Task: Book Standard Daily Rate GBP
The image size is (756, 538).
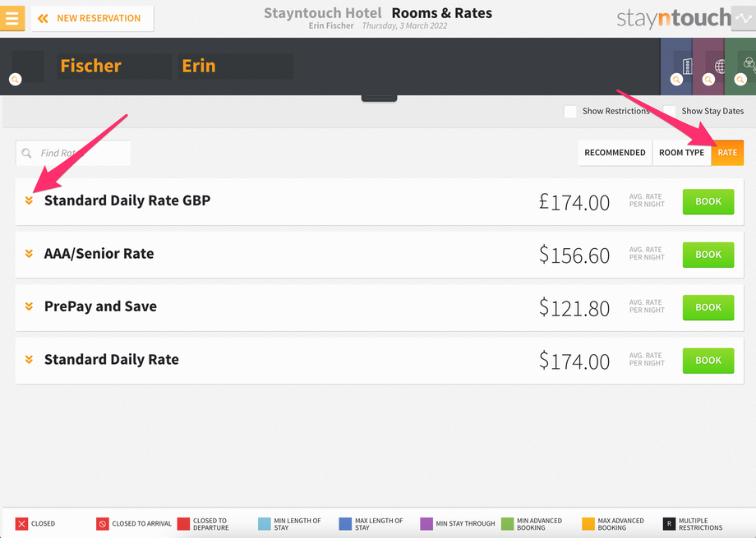Action: [708, 201]
